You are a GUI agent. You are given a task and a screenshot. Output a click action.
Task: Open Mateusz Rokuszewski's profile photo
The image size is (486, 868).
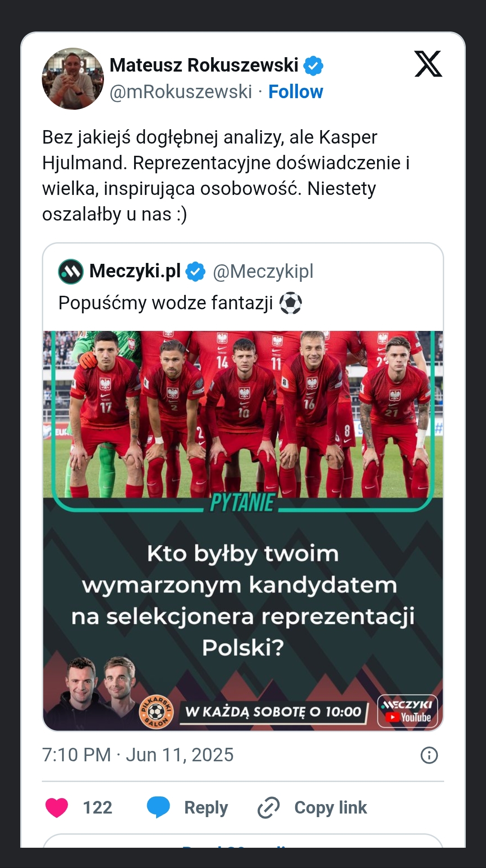[73, 79]
